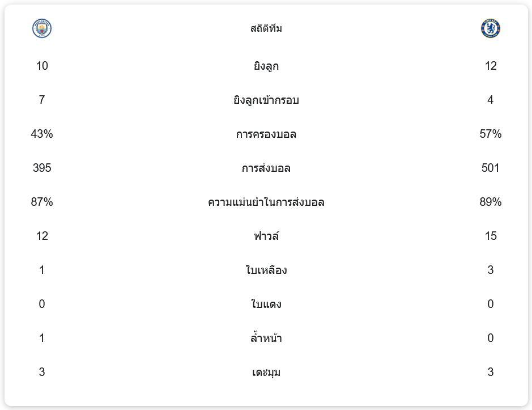Click the 89% pass accuracy value

490,202
